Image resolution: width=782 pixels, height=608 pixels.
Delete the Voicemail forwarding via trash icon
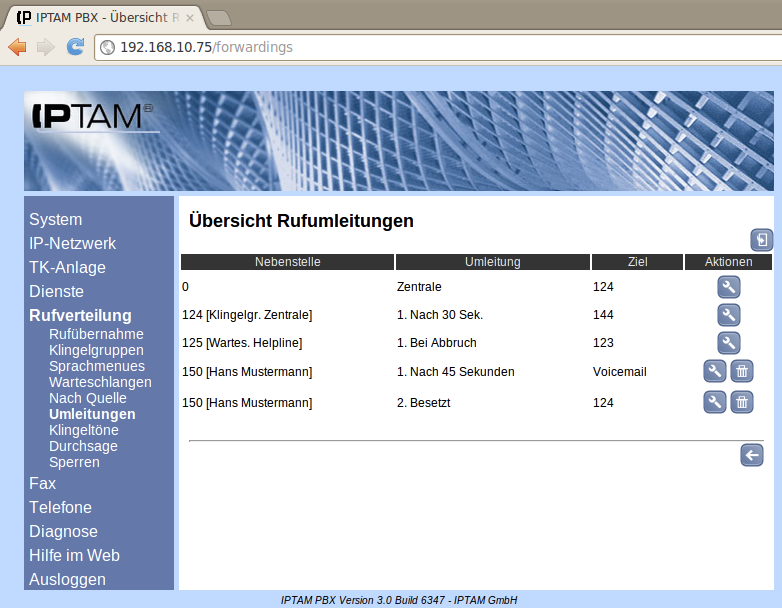click(741, 372)
